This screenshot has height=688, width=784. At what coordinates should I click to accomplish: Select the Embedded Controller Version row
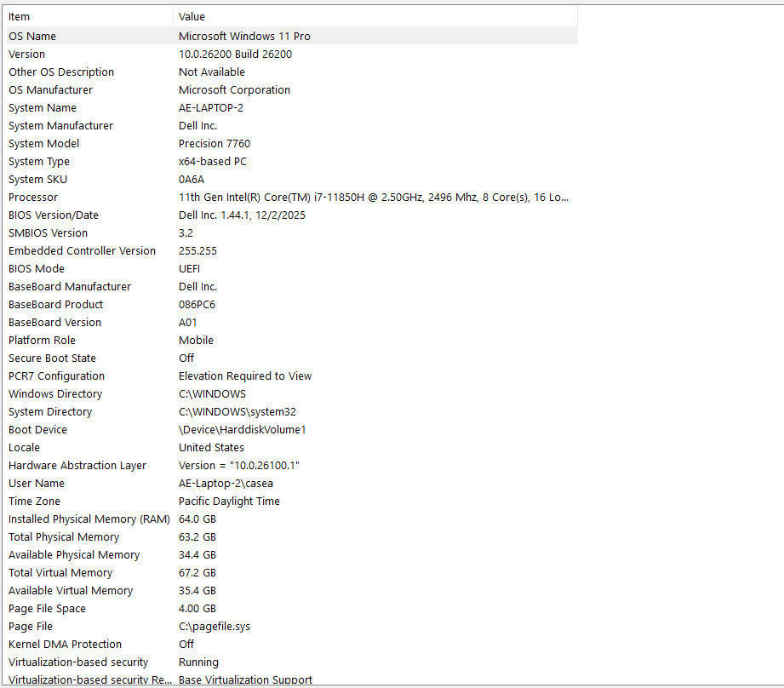pyautogui.click(x=290, y=251)
